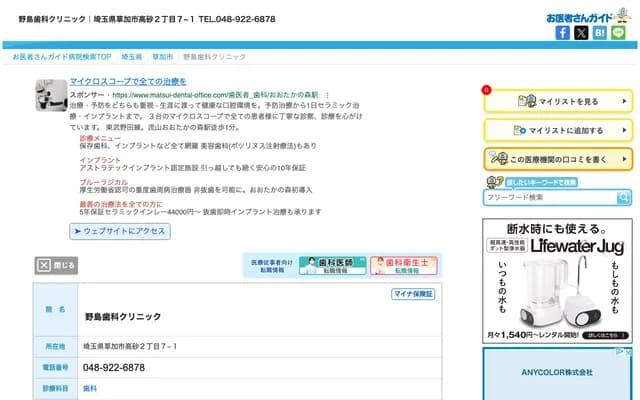Open 草加市 breadcrumb link
Screen dimensions: 640x400
coord(162,57)
